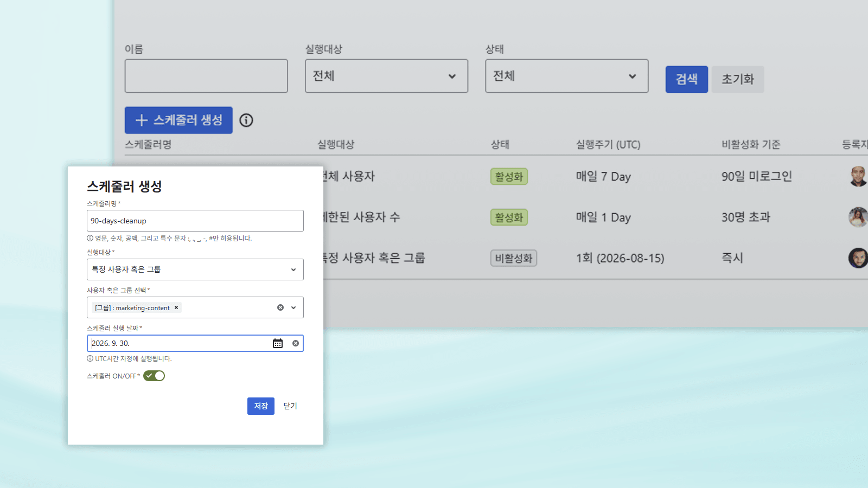
Task: Click the 1회 (2026-08-15) cell
Action: coord(620,258)
